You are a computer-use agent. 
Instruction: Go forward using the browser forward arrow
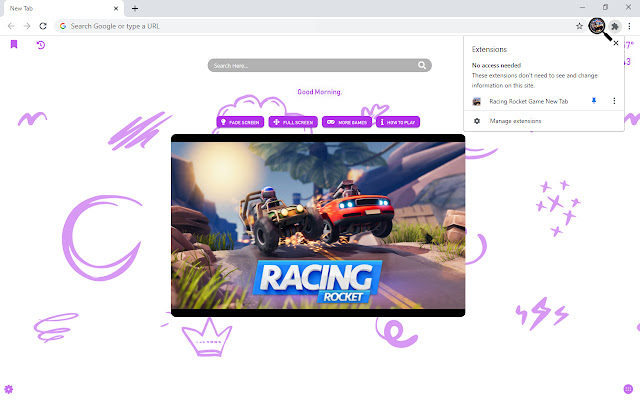tap(27, 26)
